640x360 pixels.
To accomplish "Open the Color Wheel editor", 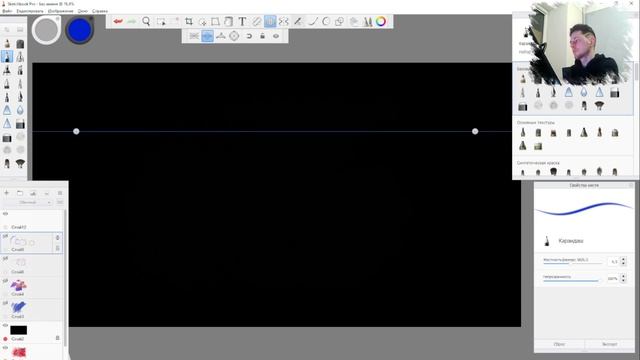I will (381, 21).
